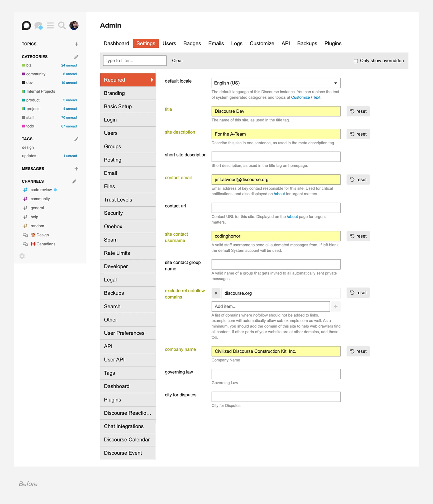Open the hamburger menu icon
433x504 pixels.
(50, 26)
